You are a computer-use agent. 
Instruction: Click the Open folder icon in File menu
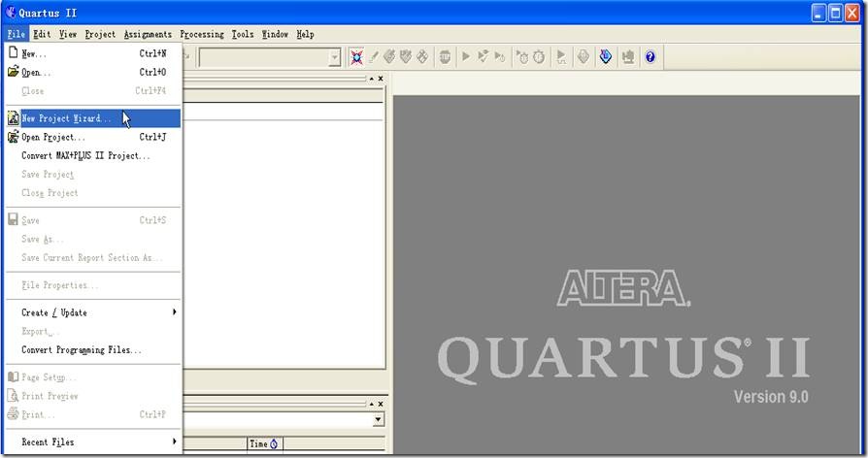click(x=13, y=72)
